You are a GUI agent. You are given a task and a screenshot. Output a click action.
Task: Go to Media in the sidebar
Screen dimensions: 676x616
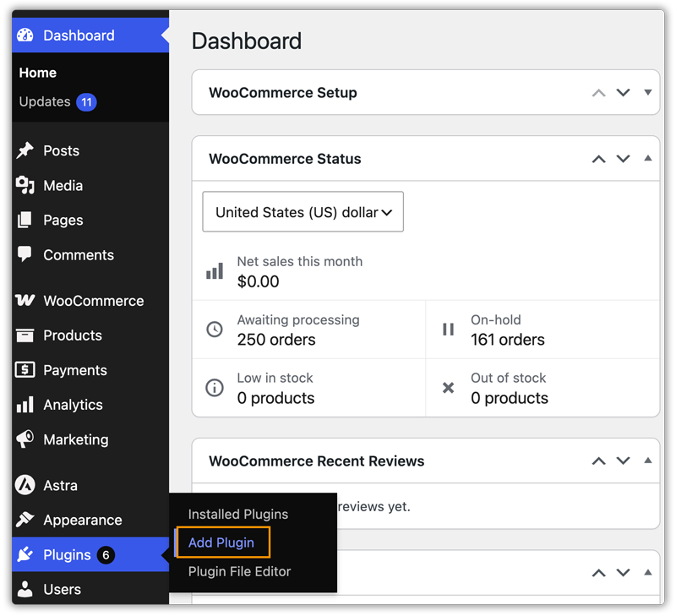coord(63,185)
